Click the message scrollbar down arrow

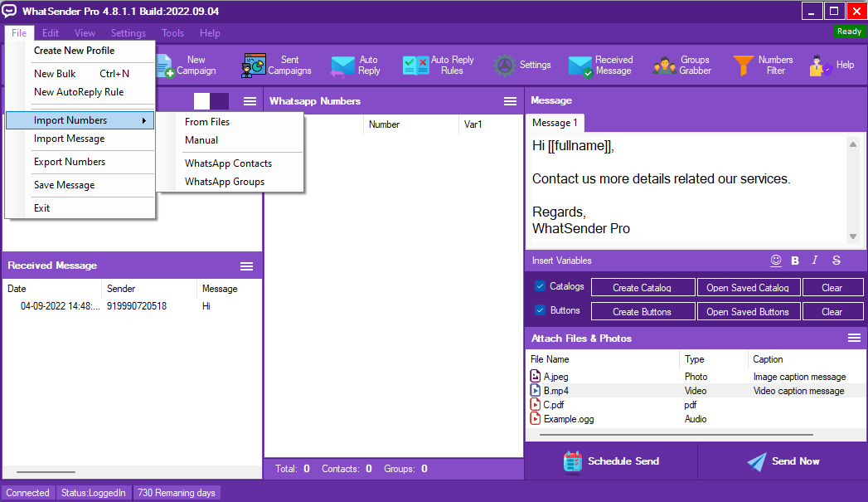point(853,236)
